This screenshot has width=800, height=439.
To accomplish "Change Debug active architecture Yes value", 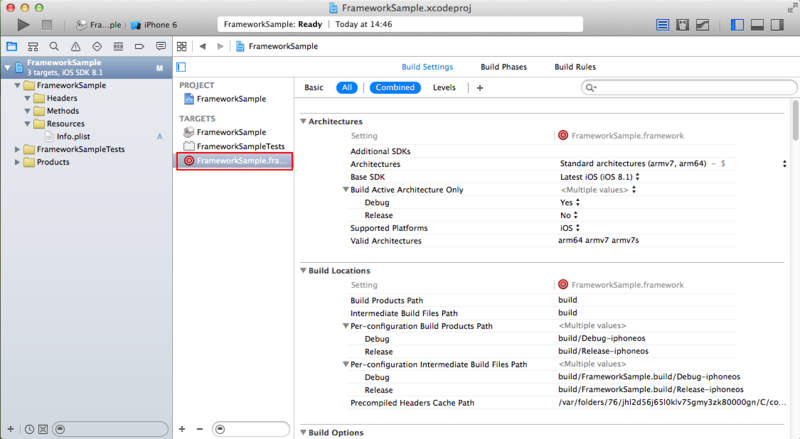I will pyautogui.click(x=570, y=202).
